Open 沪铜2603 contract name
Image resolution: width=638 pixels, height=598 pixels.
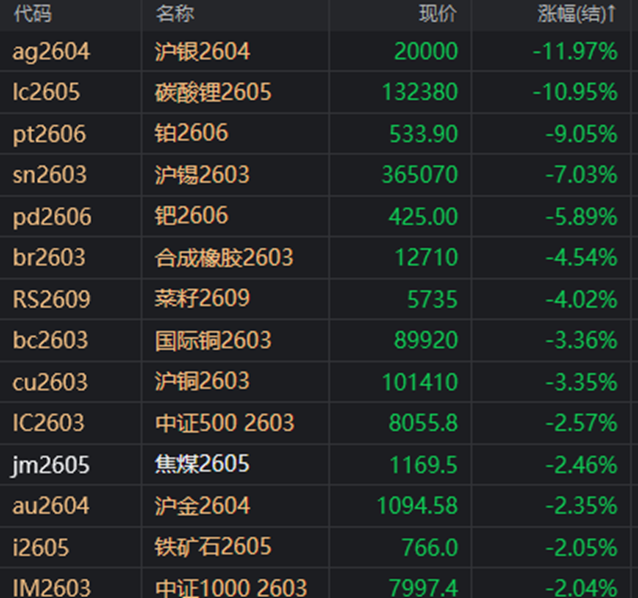tap(202, 381)
